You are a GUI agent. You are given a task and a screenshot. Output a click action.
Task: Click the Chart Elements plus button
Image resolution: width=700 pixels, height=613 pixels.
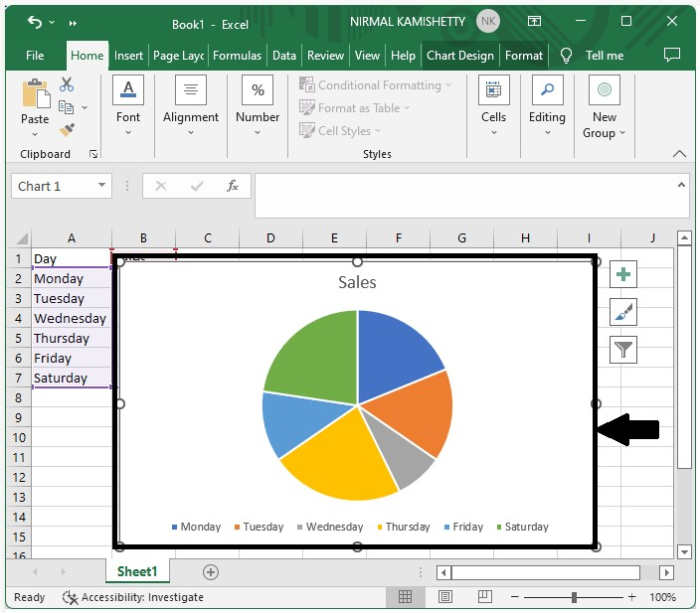[x=623, y=274]
